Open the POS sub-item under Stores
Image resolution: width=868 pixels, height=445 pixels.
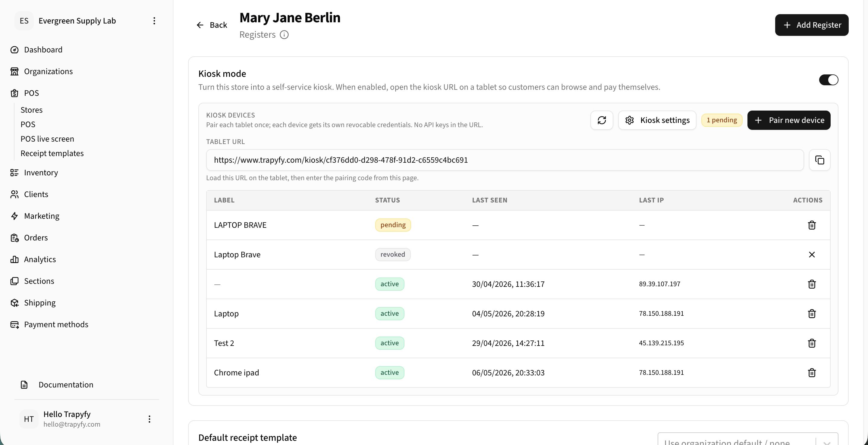click(x=28, y=124)
